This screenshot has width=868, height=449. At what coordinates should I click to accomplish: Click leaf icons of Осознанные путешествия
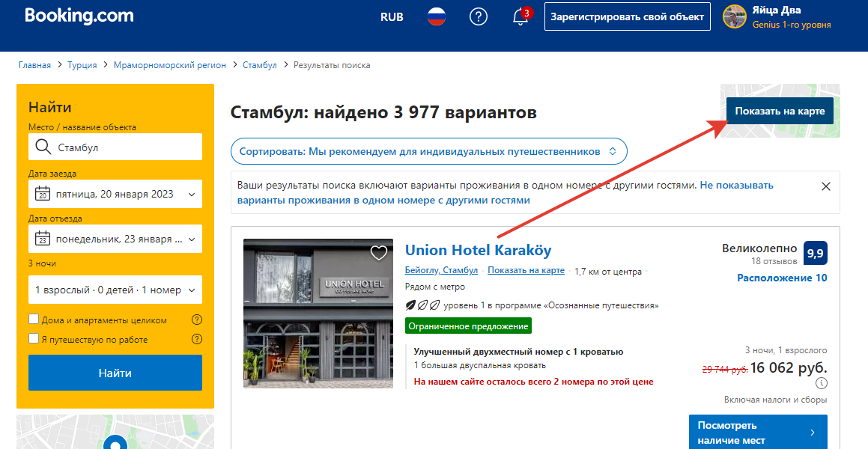tap(422, 305)
